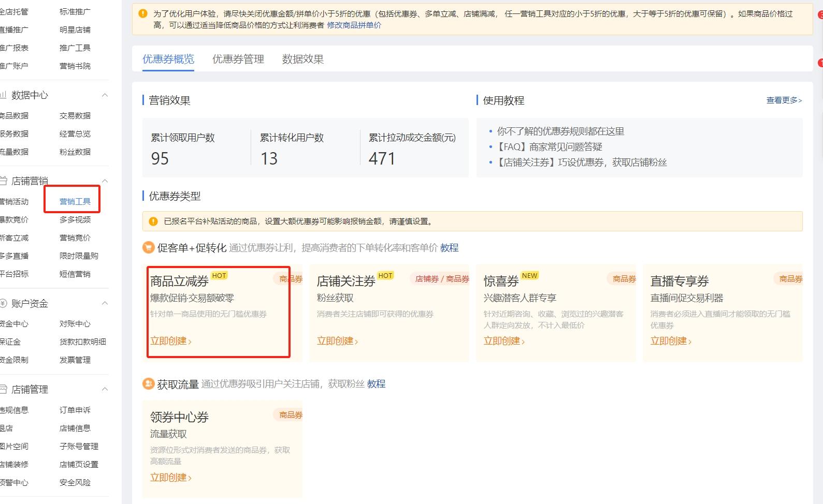Click 商品券 tag on 领券中心券 card
Screen dimensions: 823x504
pyautogui.click(x=288, y=415)
